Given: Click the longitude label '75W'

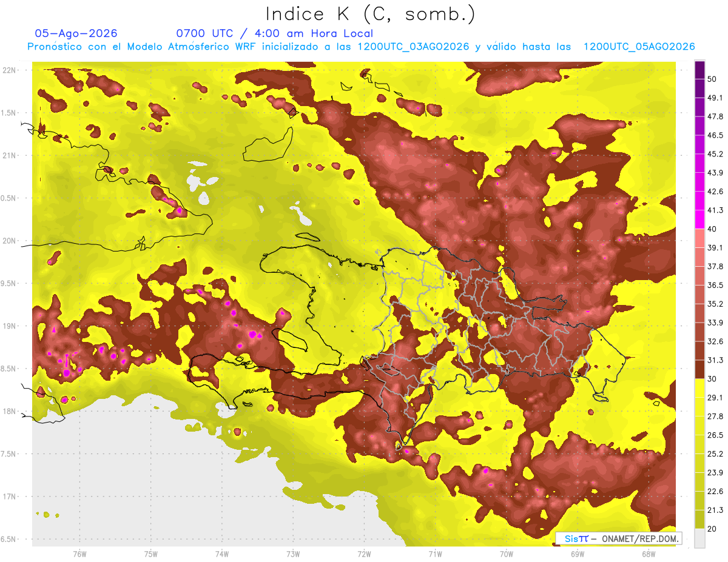Looking at the screenshot, I should (x=150, y=554).
